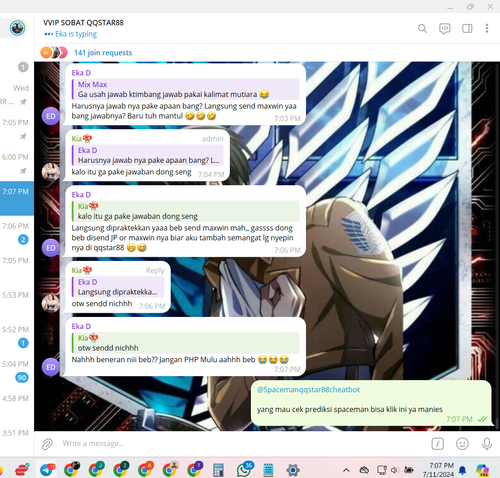Open Telegram from the Windows taskbar
The height and width of the screenshot is (478, 500).
pyautogui.click(x=47, y=470)
